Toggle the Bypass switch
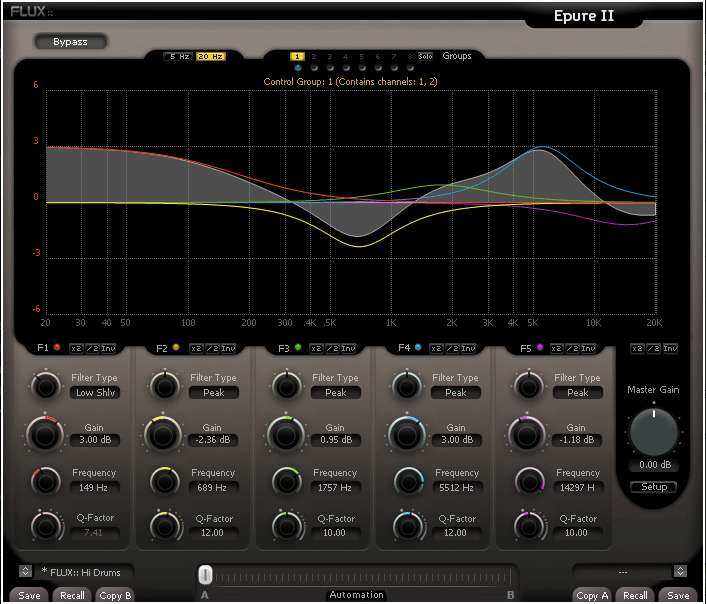The height and width of the screenshot is (604, 706). pyautogui.click(x=70, y=42)
